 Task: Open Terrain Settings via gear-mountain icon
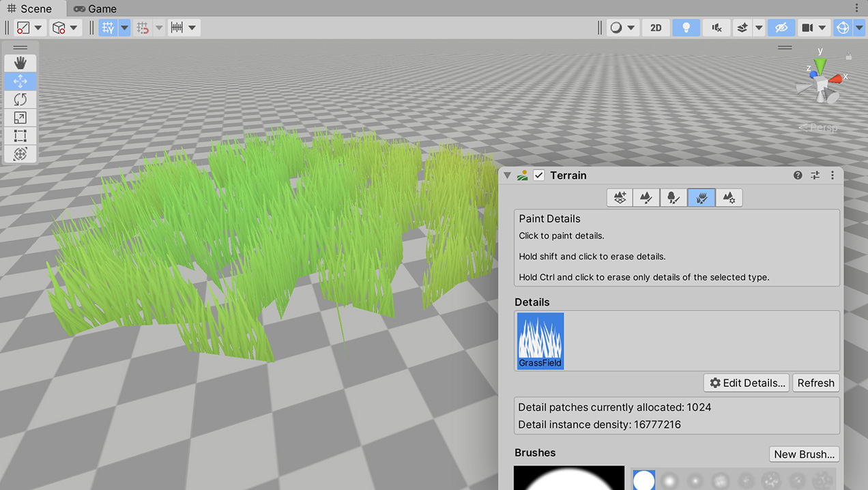tap(729, 197)
